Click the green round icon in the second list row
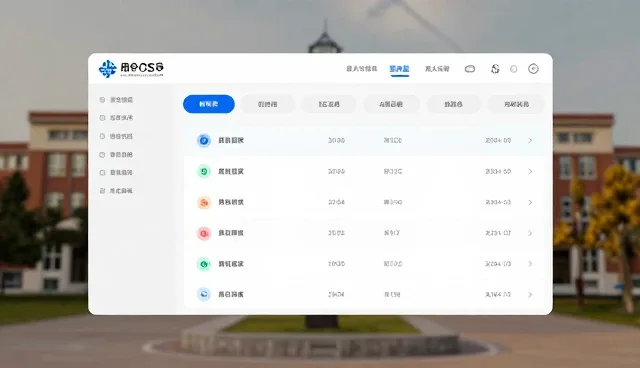Screen dimensions: 640x368 coord(204,171)
